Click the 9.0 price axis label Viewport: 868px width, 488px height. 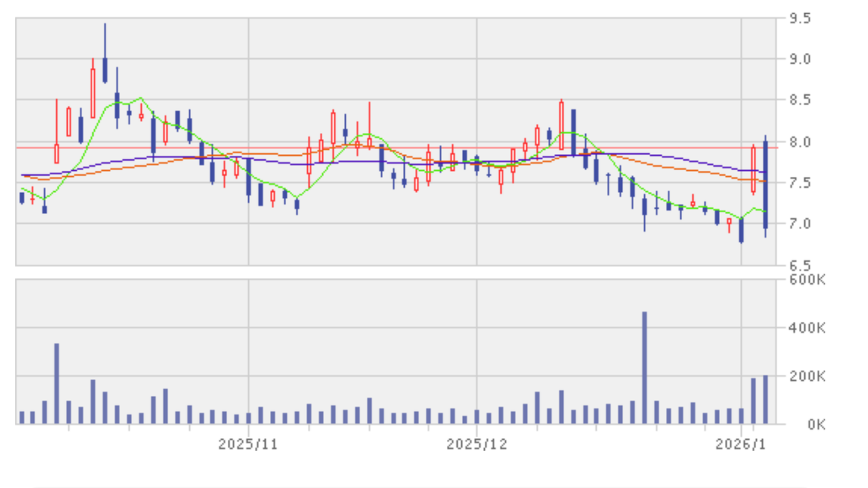pos(800,60)
